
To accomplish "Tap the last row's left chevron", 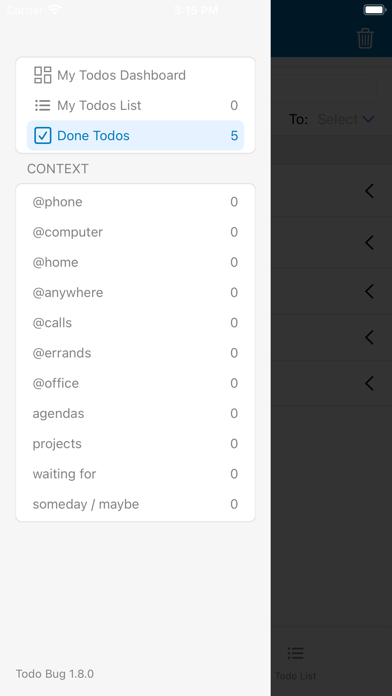I will click(x=369, y=383).
